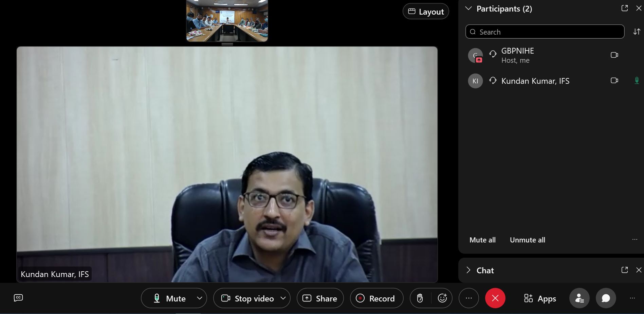Open the emoji reactions picker
644x314 pixels.
(442, 298)
